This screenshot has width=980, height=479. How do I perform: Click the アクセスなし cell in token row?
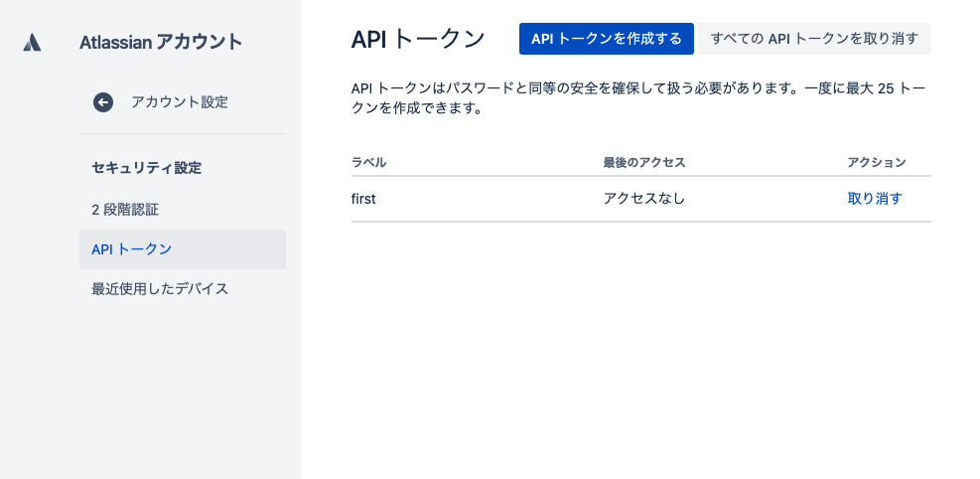(x=644, y=198)
